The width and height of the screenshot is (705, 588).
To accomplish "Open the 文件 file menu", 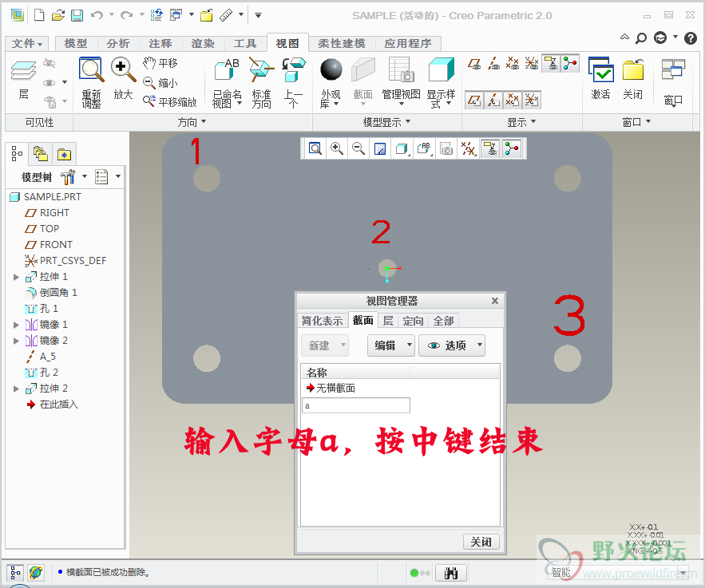I will (x=26, y=44).
